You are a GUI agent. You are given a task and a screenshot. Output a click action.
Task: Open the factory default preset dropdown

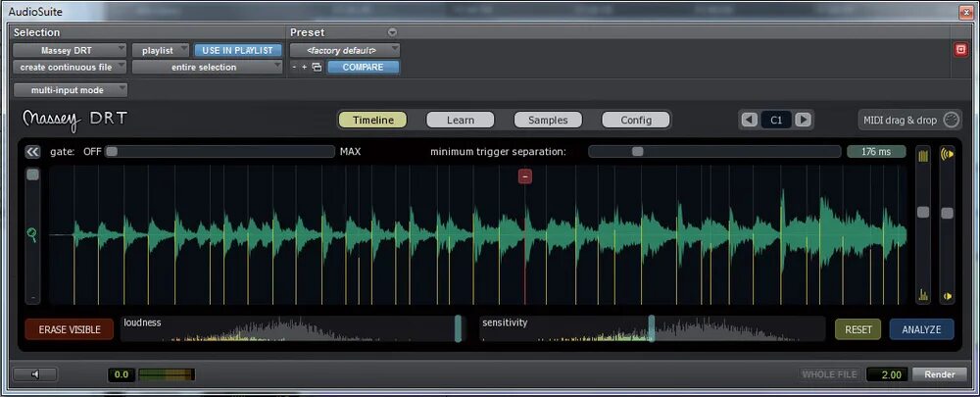tap(345, 50)
